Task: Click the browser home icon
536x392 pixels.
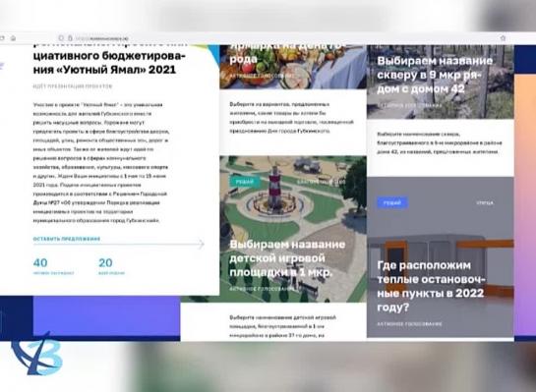Action: tap(13, 38)
